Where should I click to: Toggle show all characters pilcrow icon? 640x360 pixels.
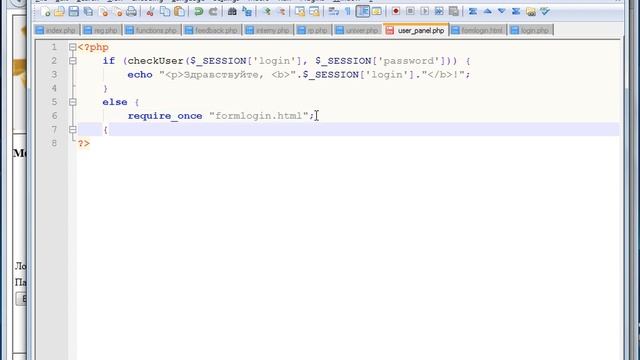[348, 11]
